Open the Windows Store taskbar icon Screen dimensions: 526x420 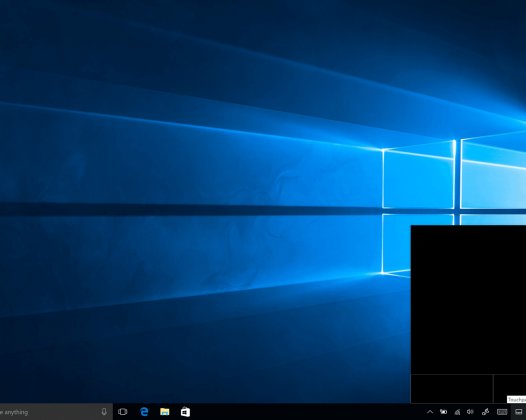185,412
